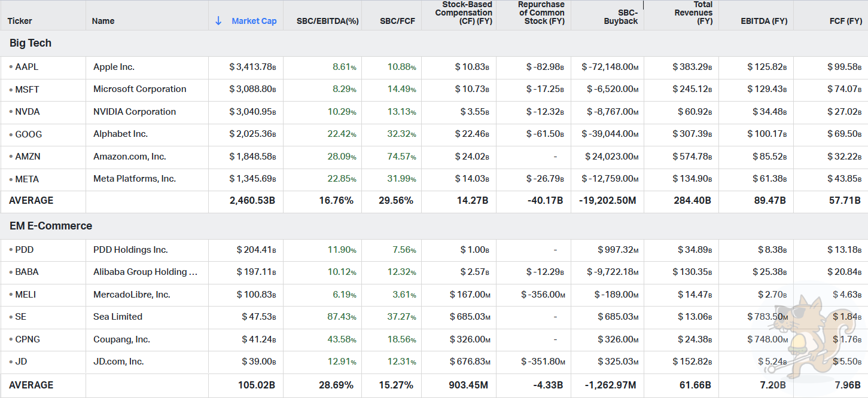This screenshot has height=398, width=868.
Task: Click MercadoLibre's $167.00M stock-based compensation
Action: (470, 295)
